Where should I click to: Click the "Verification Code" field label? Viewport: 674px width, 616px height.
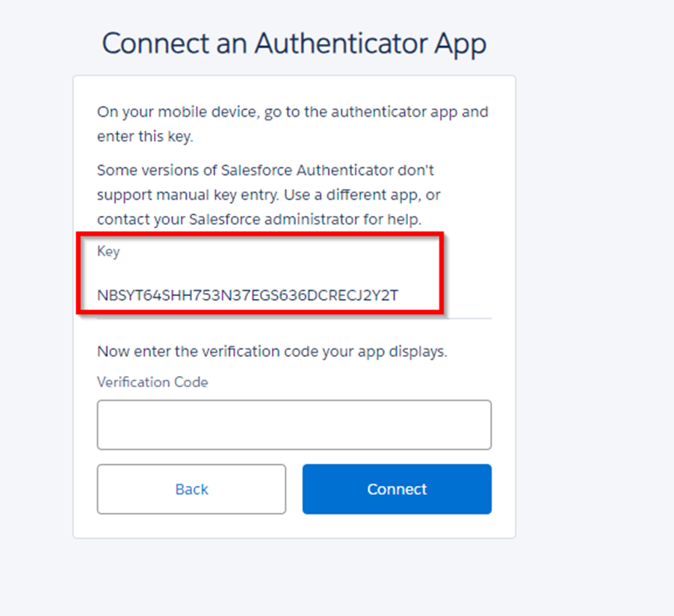point(152,382)
